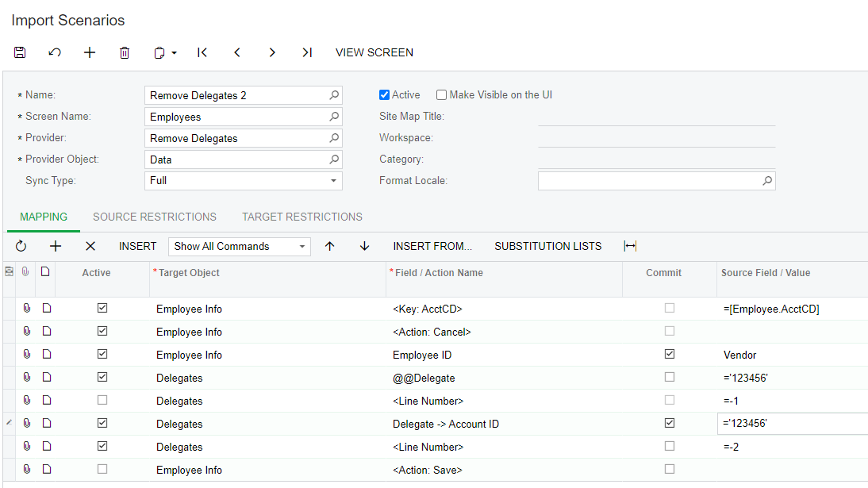This screenshot has height=488, width=868.
Task: Go to the first record
Action: pos(202,52)
